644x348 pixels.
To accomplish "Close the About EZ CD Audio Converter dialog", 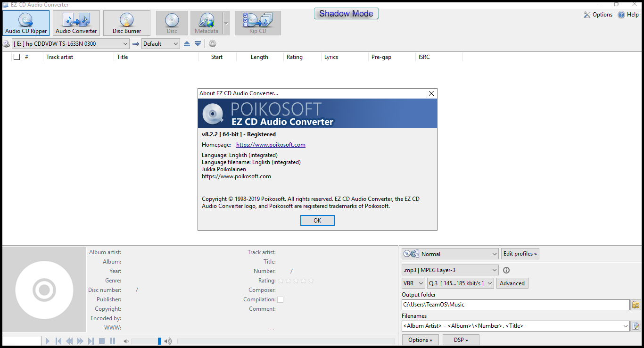I will tap(431, 93).
